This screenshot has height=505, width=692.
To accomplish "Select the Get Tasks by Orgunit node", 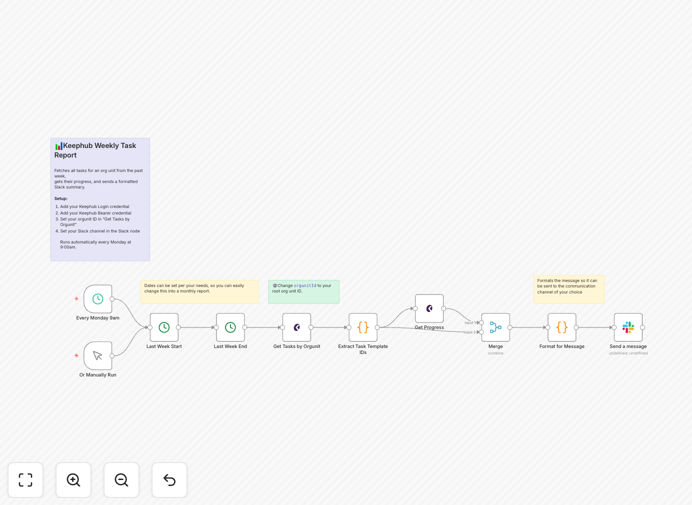I will pos(297,328).
